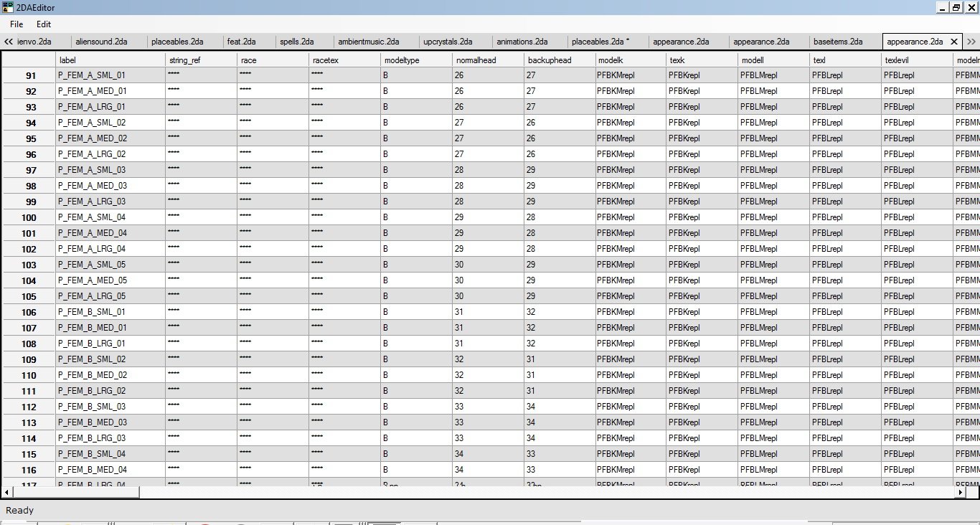Click the texlevil column header
980x525 pixels.
(918, 60)
